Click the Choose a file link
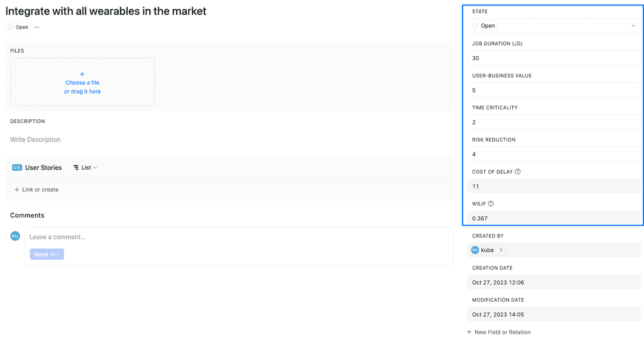This screenshot has height=341, width=644. tap(82, 83)
